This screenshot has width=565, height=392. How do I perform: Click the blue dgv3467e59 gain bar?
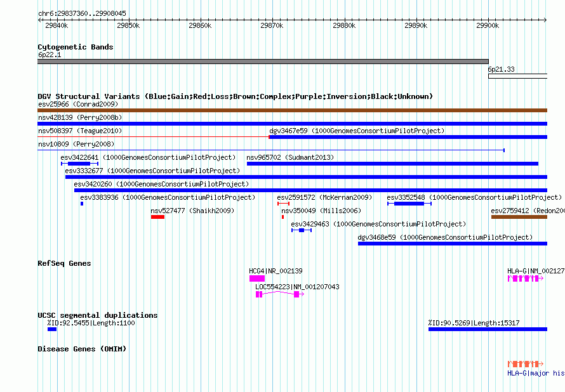coord(408,137)
